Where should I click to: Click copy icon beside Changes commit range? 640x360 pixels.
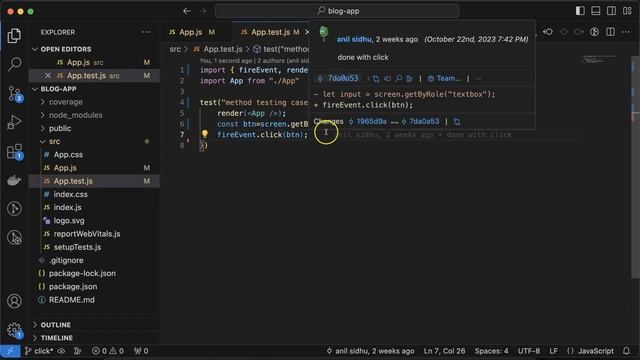(457, 122)
